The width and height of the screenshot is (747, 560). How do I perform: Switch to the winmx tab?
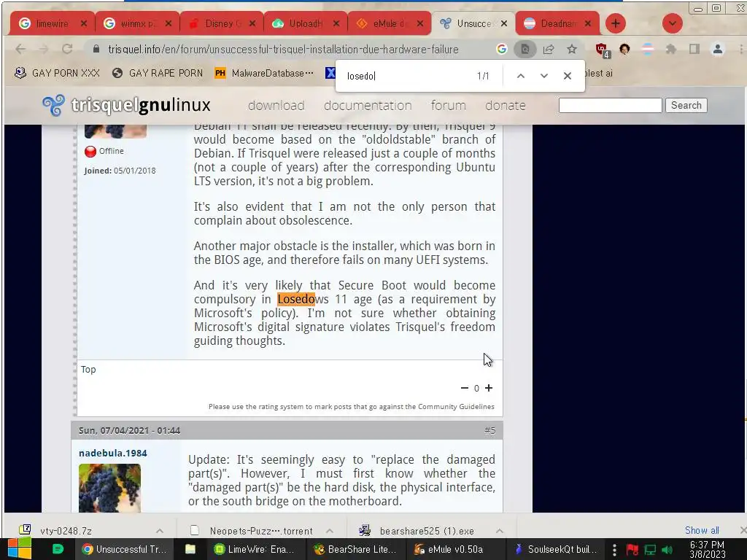pos(137,23)
